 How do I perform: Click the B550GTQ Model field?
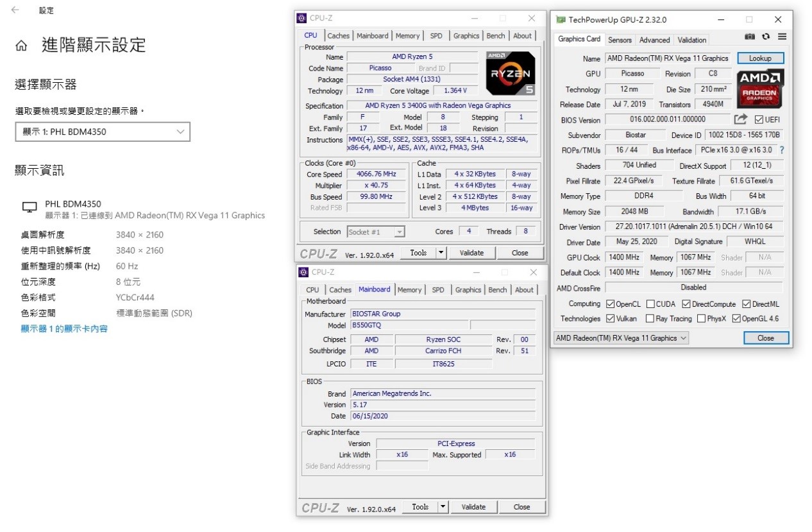(x=410, y=325)
